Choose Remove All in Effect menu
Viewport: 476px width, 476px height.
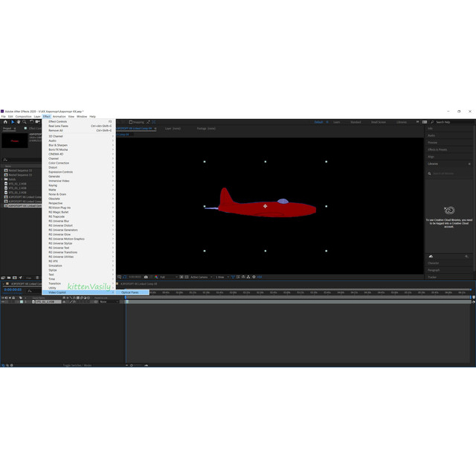tap(80, 130)
